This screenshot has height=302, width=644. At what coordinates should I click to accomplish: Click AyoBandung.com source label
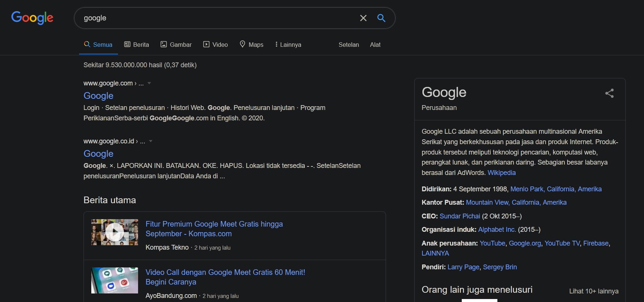(171, 296)
